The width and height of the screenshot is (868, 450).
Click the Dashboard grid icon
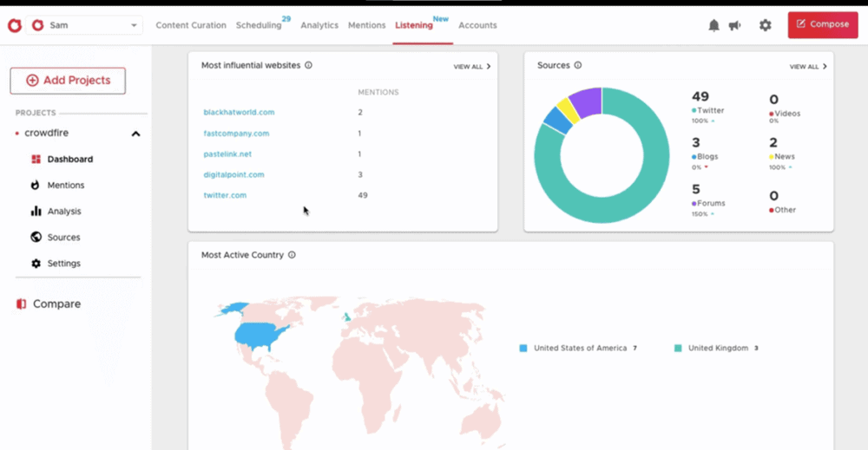(36, 160)
